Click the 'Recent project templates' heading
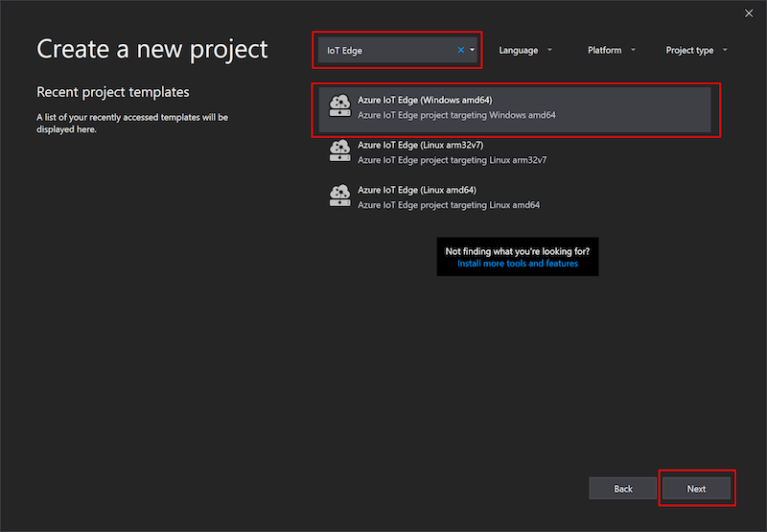This screenshot has height=532, width=767. [113, 92]
